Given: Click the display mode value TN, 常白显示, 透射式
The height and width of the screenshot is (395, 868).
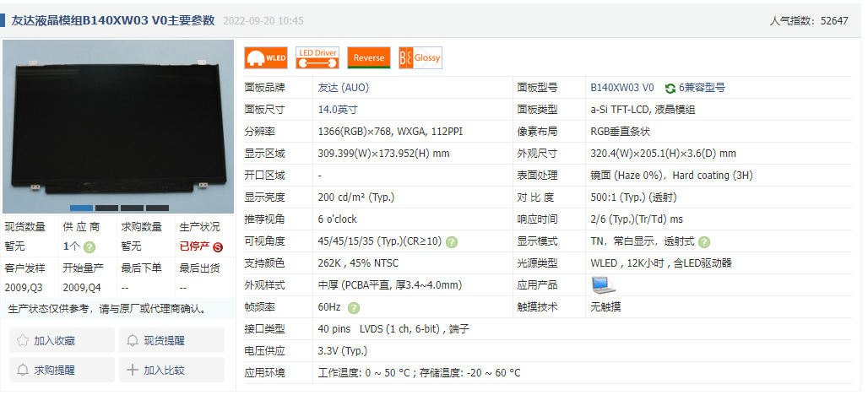Looking at the screenshot, I should pyautogui.click(x=643, y=241).
